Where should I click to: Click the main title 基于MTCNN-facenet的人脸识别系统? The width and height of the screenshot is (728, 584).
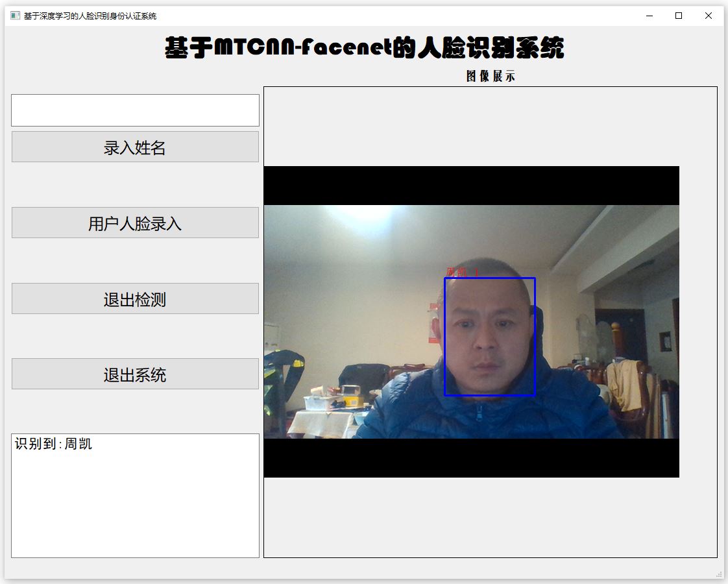365,48
